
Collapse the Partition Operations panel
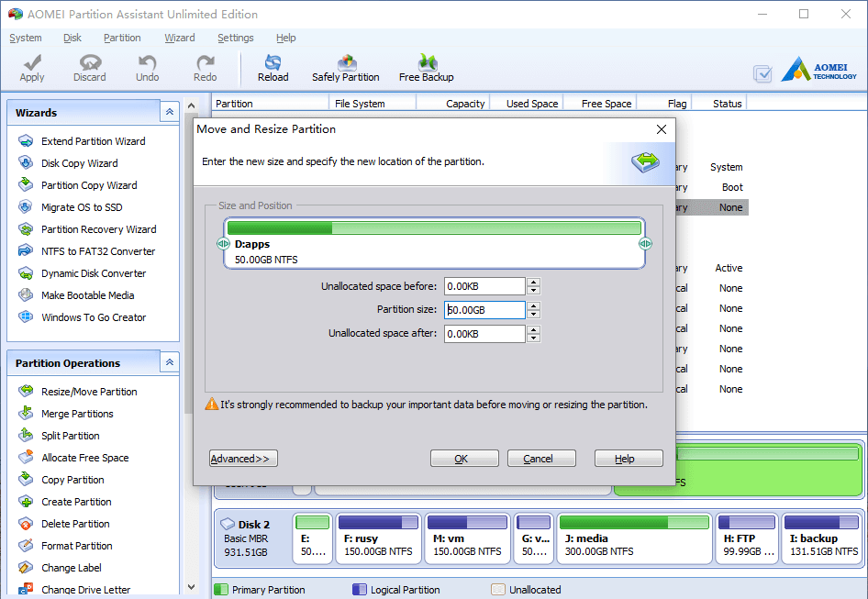[170, 362]
